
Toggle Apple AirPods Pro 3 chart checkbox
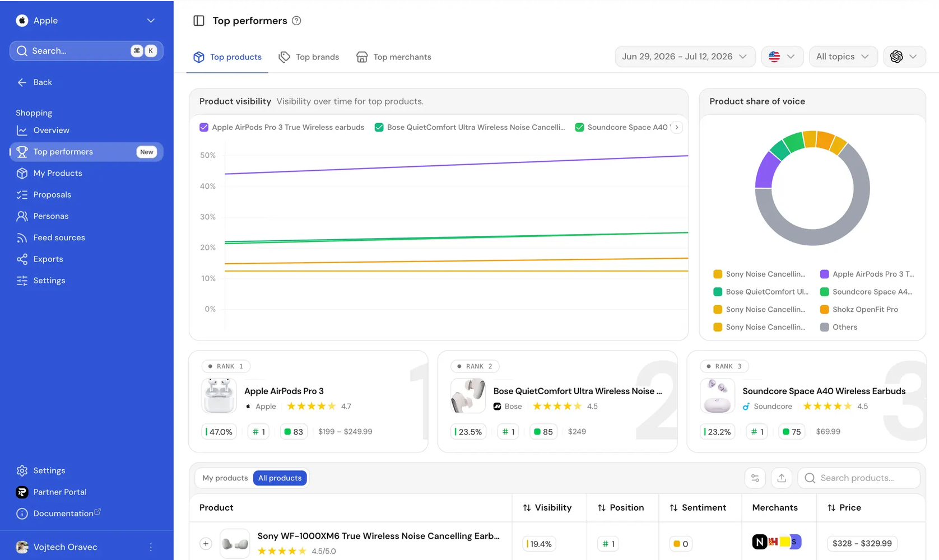(204, 128)
